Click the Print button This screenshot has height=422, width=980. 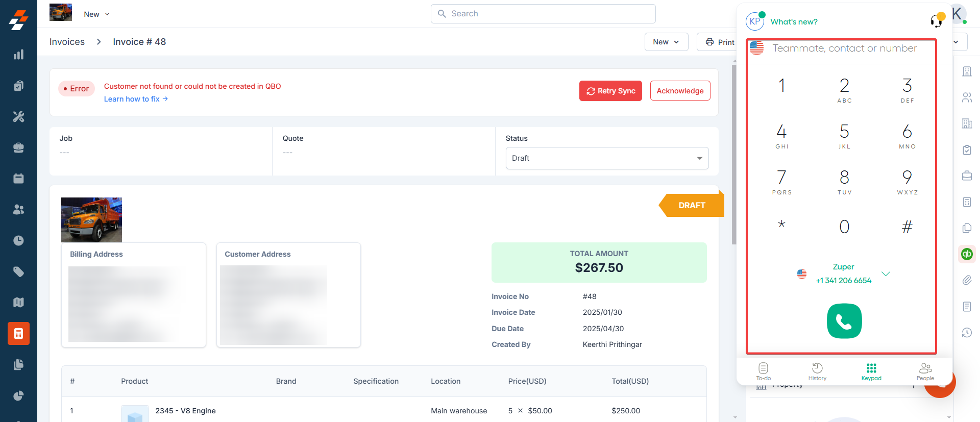point(719,42)
